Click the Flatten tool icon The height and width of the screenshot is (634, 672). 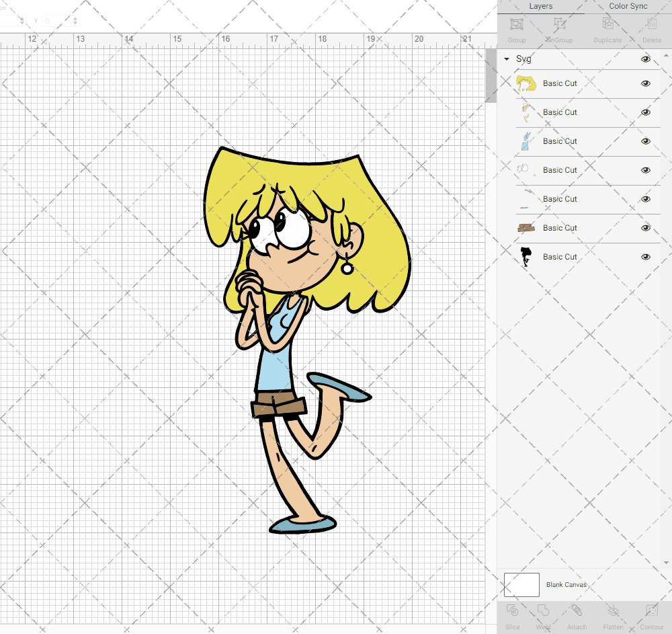pyautogui.click(x=614, y=610)
